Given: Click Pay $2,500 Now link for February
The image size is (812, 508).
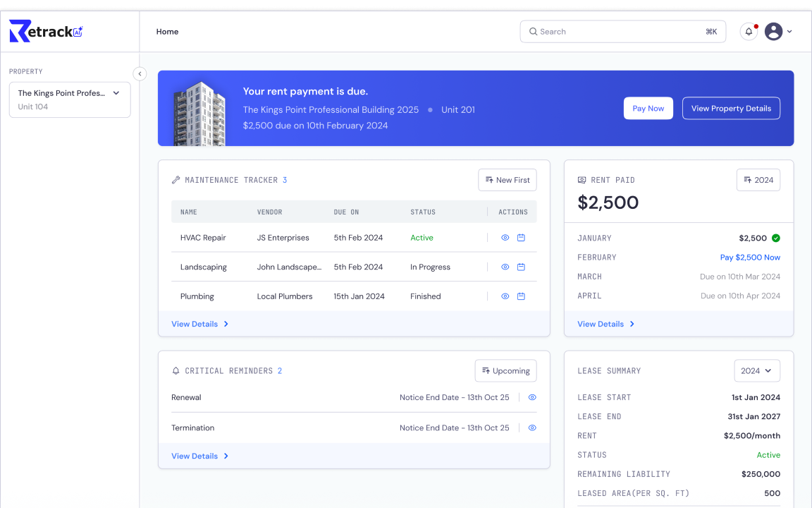Looking at the screenshot, I should 749,258.
